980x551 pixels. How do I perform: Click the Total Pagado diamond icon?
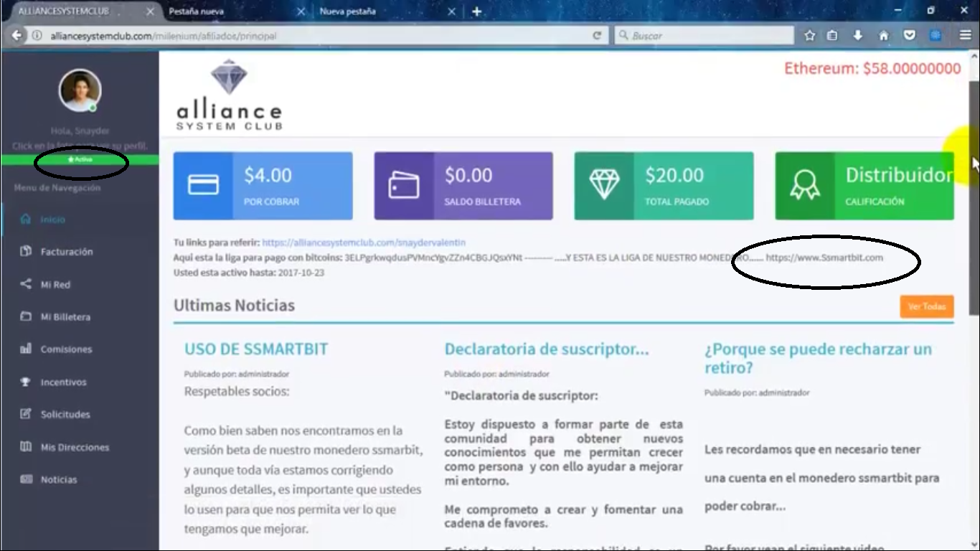point(604,185)
